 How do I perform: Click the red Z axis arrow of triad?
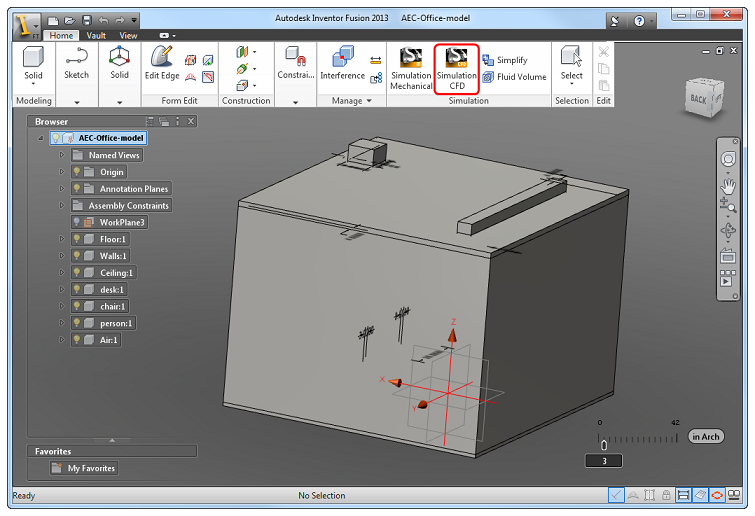452,335
